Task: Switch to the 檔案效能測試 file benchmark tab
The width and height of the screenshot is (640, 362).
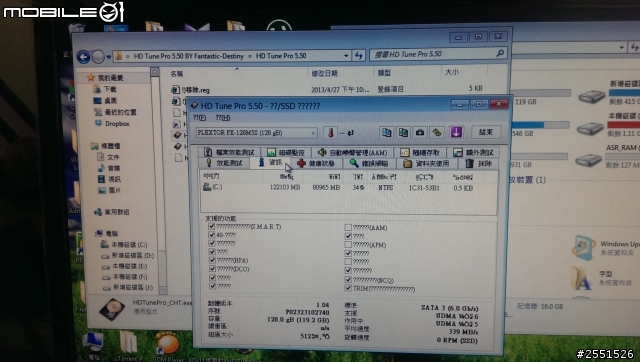Action: click(x=229, y=152)
